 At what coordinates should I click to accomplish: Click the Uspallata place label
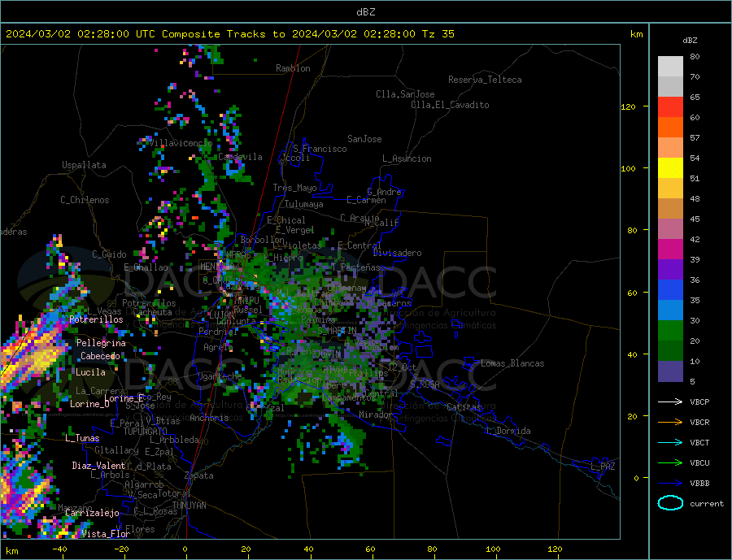[x=84, y=165]
